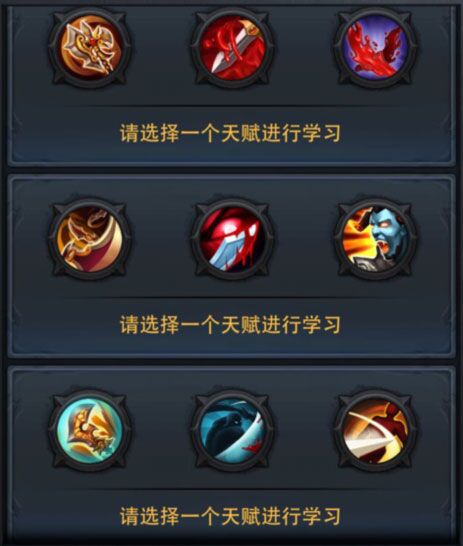Click the divider line under bottom row icons
This screenshot has height=546, width=463.
tap(232, 488)
